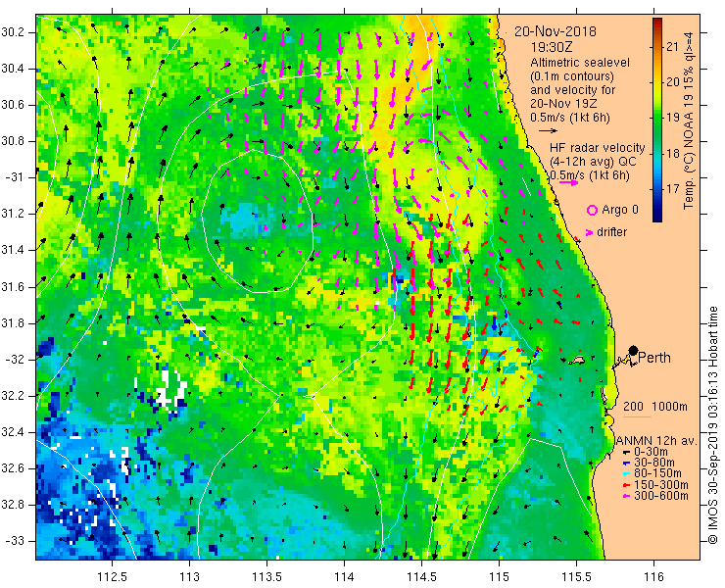Image resolution: width=725 pixels, height=588 pixels.
Task: Click the magenta 300-600m arrow symbol in the ANMN legend
Action: tap(626, 496)
